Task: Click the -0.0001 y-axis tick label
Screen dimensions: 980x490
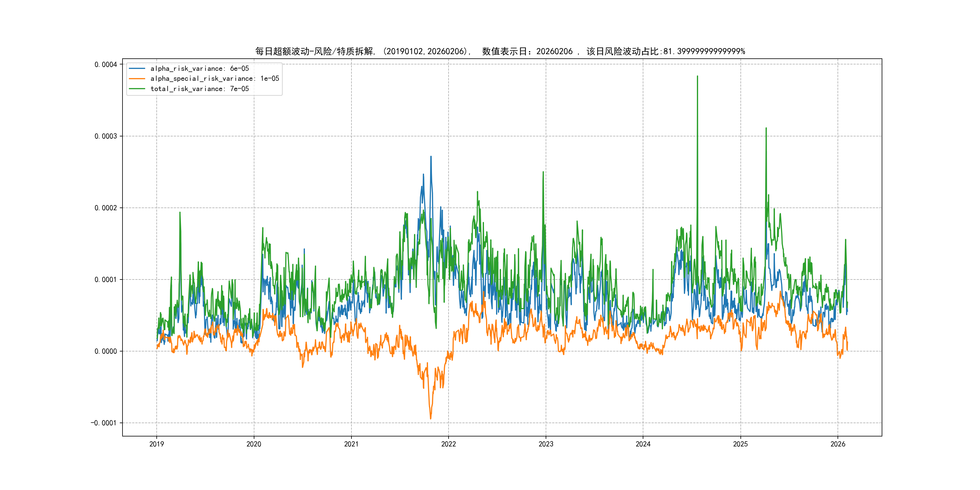Action: click(x=103, y=423)
